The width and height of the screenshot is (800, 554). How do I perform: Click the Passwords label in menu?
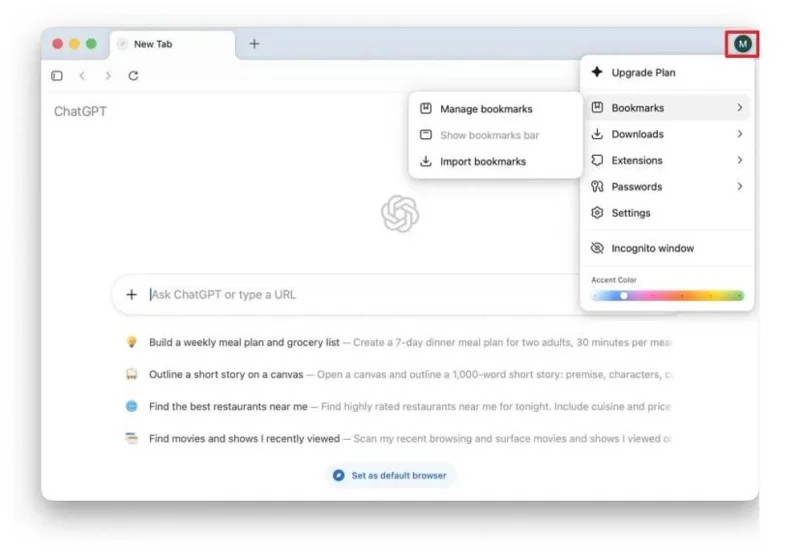tap(637, 187)
